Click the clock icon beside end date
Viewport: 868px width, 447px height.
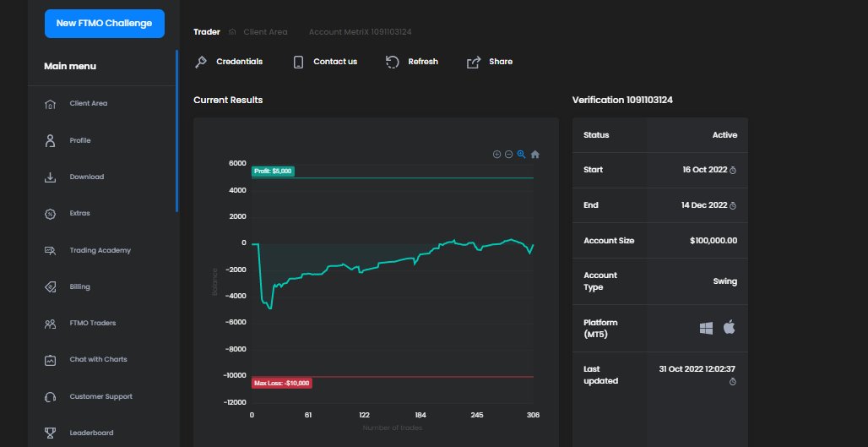tap(733, 206)
